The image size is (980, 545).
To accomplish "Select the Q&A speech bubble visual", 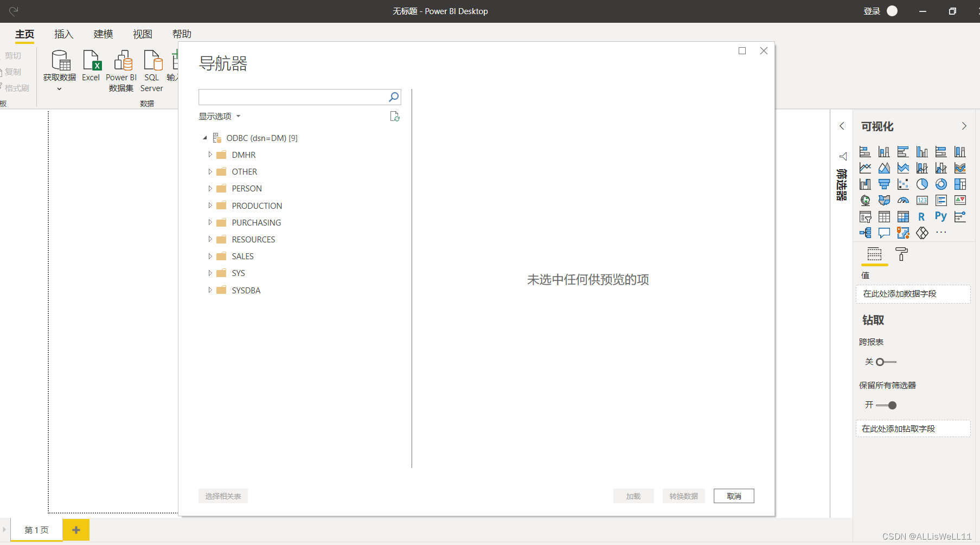I will 884,233.
